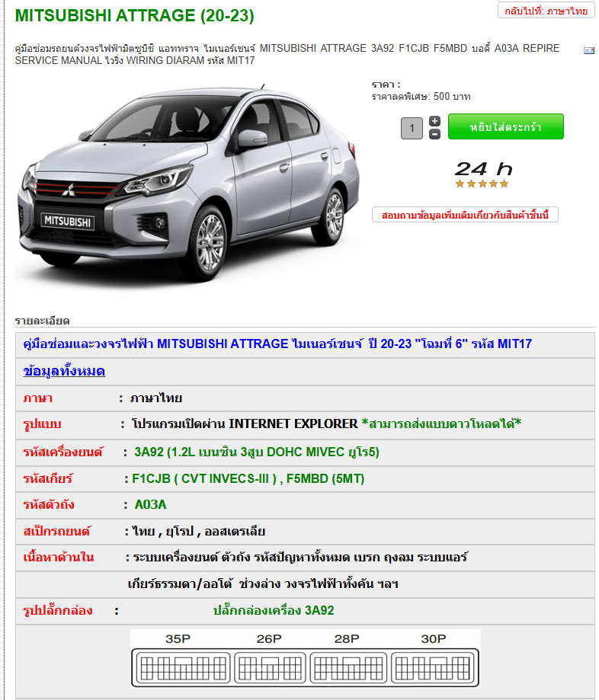Add item with green หยิบใส่ตระกร้า button
This screenshot has height=700, width=599.
coord(505,126)
